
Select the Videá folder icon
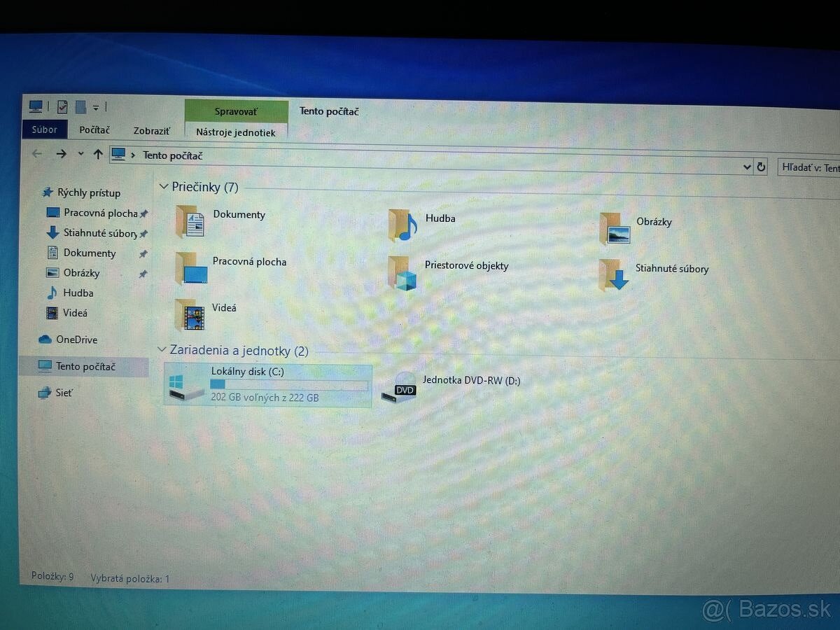pos(190,315)
